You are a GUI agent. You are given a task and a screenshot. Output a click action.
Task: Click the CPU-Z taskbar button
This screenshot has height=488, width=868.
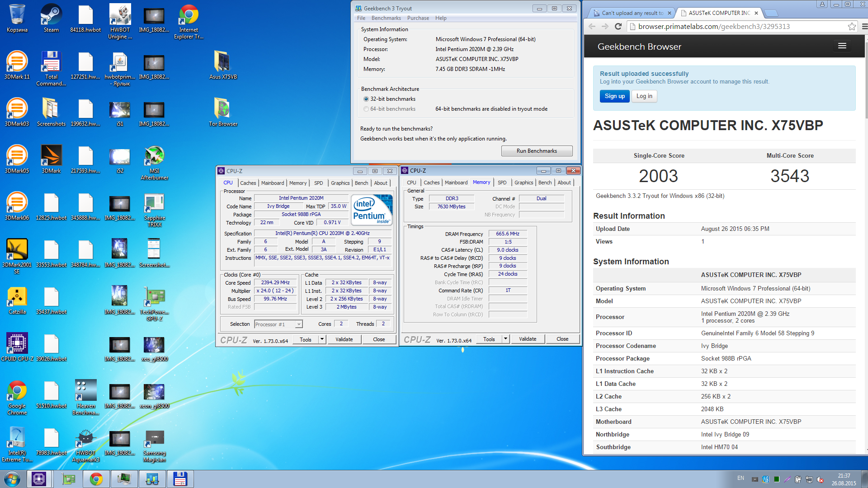pyautogui.click(x=39, y=479)
